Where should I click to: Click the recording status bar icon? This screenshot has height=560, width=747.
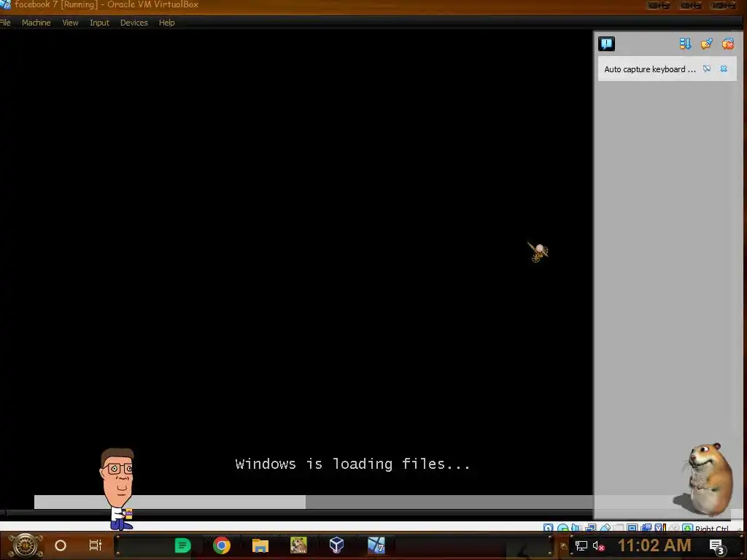pyautogui.click(x=646, y=528)
